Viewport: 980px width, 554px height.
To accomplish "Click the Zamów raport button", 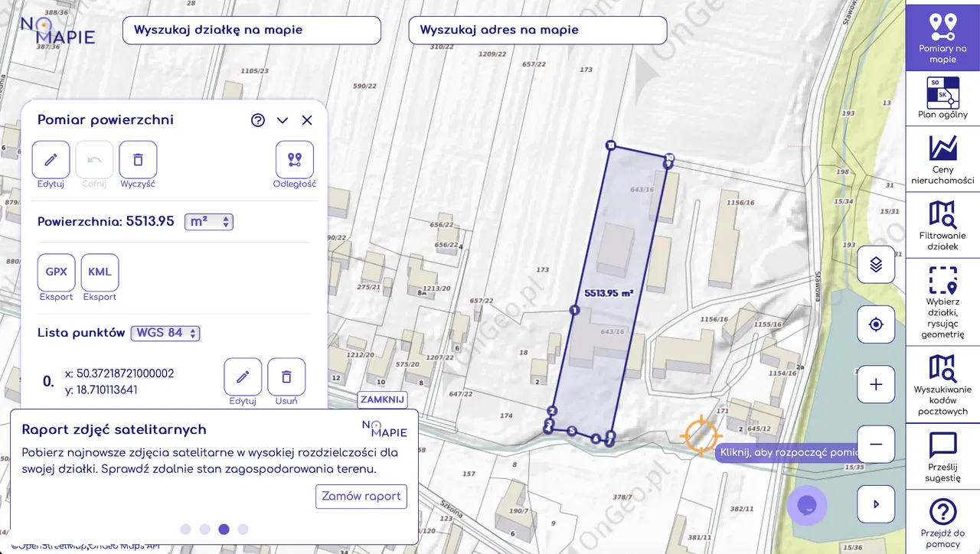I will pos(361,496).
